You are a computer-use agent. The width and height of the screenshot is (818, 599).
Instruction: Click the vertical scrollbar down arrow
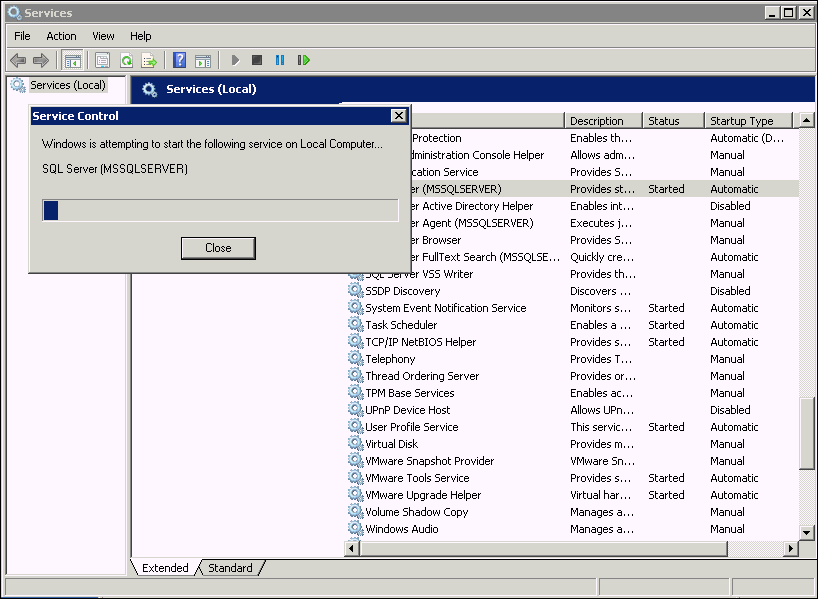click(x=807, y=532)
